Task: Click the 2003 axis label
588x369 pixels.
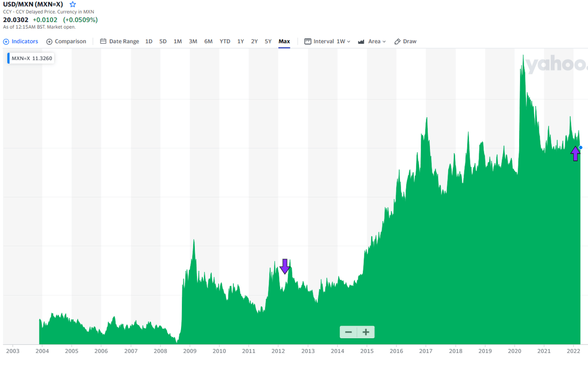Action: 12,351
